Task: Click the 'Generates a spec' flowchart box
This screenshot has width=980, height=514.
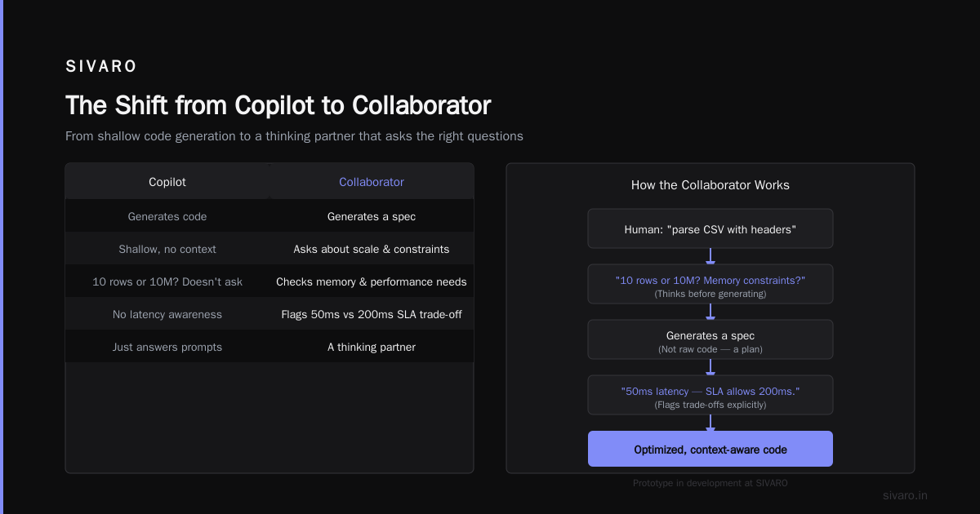Action: (x=710, y=339)
